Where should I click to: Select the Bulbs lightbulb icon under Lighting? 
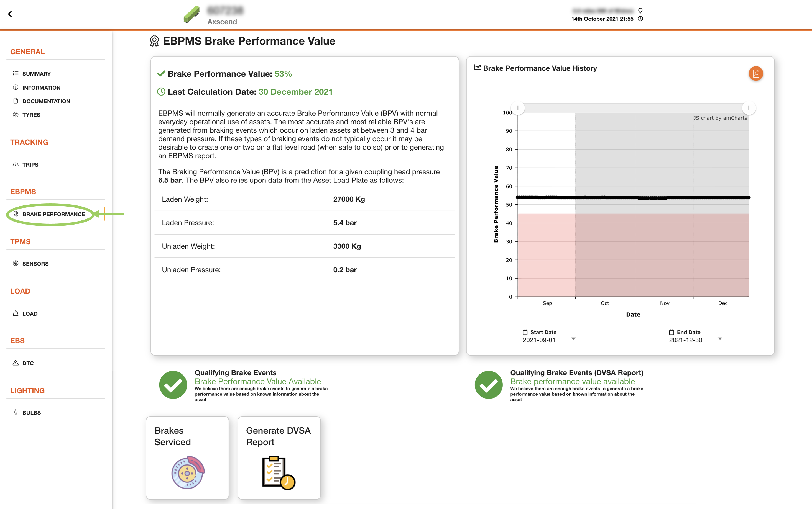[16, 412]
